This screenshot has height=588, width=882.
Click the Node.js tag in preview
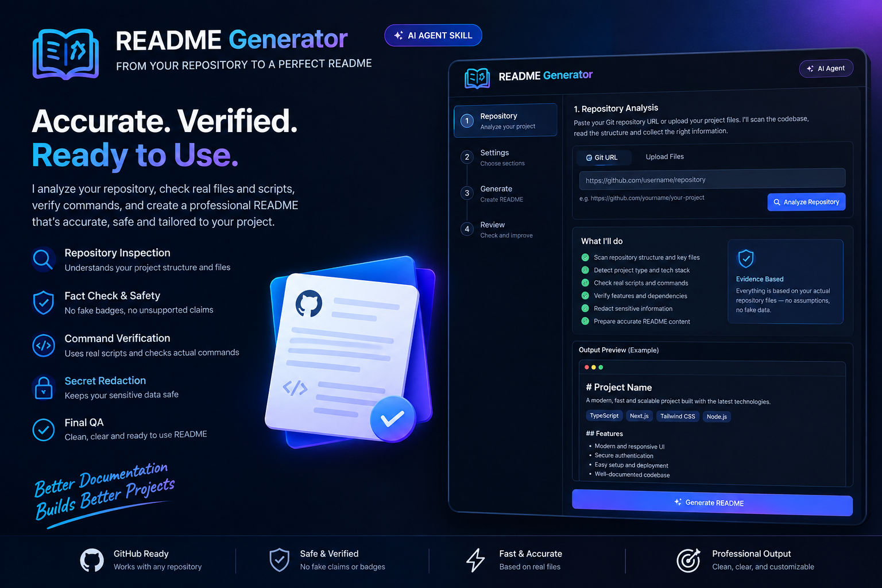[717, 416]
